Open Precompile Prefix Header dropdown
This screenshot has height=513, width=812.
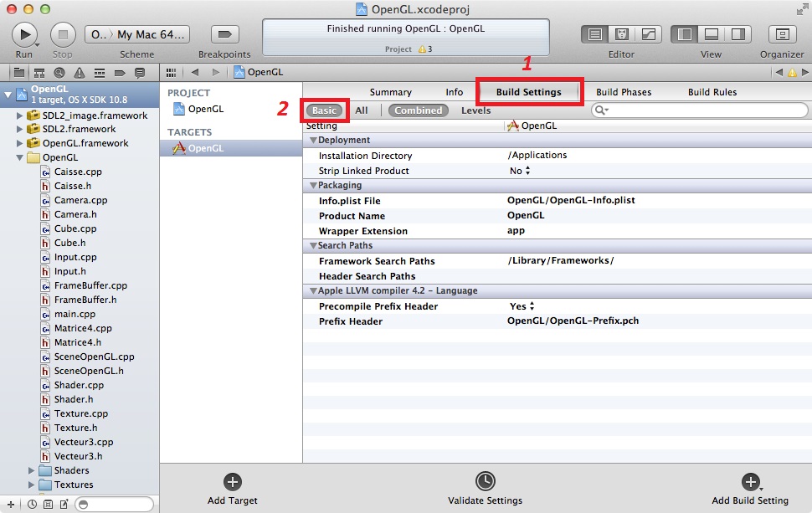(522, 306)
